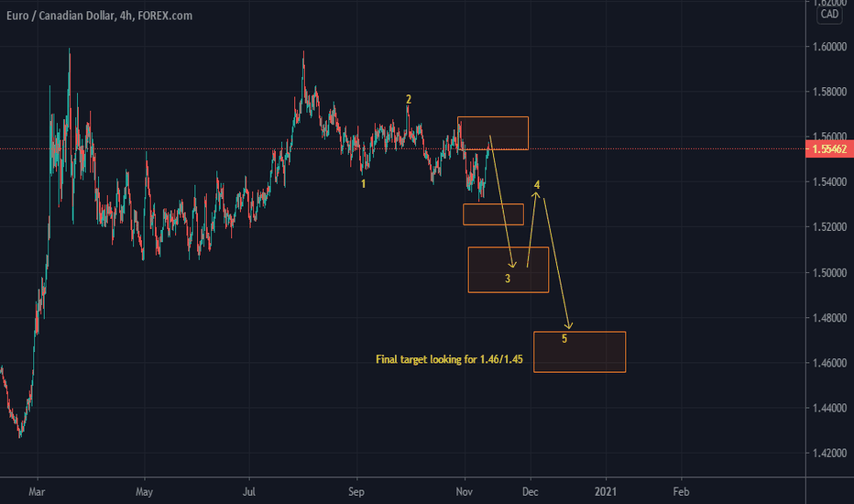Click the Euro / Canadian Dollar chart title
This screenshot has width=854, height=504.
click(99, 16)
